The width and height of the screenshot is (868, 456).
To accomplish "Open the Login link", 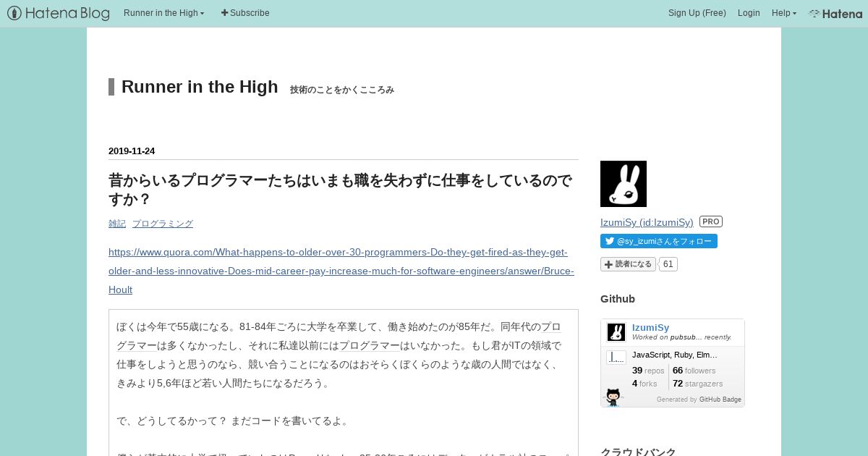I will pyautogui.click(x=749, y=13).
